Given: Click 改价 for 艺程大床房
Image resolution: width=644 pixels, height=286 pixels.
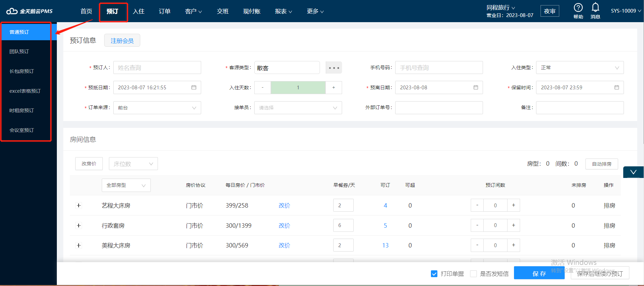Looking at the screenshot, I should tap(284, 206).
